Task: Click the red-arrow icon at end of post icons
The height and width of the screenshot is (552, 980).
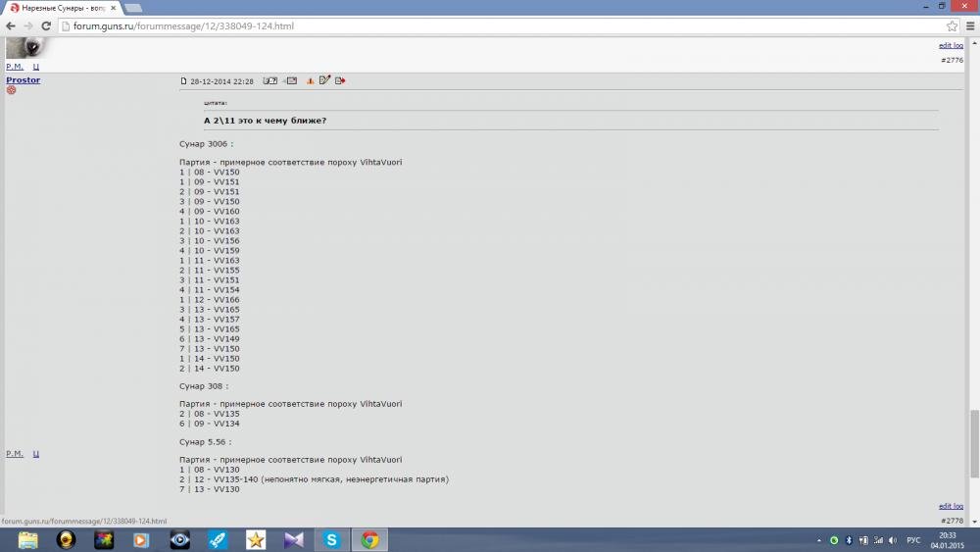Action: [x=340, y=80]
